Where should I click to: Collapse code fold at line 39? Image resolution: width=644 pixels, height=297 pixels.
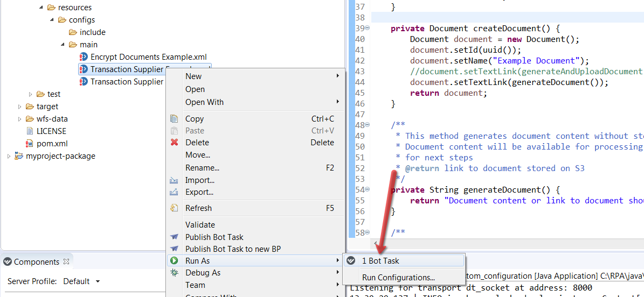(x=367, y=28)
